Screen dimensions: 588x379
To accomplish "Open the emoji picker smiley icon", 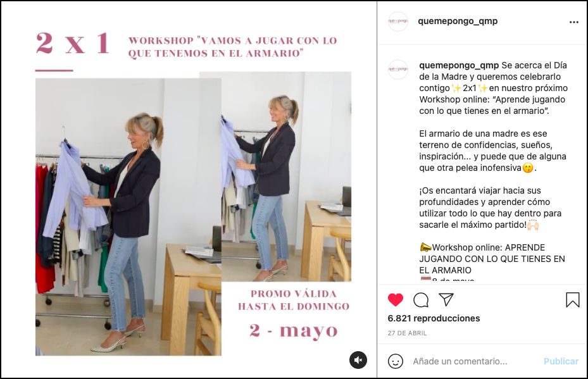I will click(x=395, y=361).
